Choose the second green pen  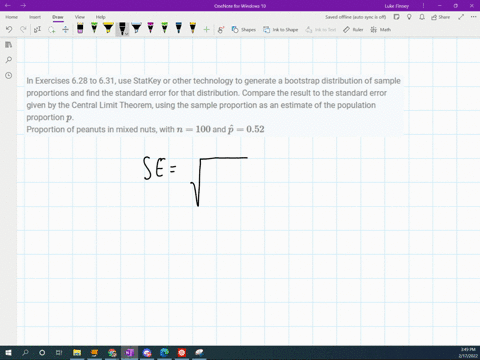pyautogui.click(x=165, y=28)
